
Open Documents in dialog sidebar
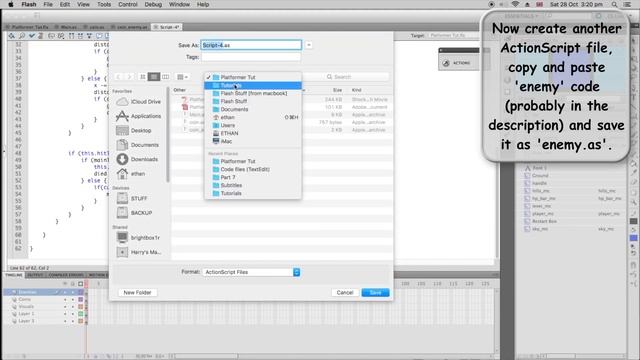[x=139, y=145]
